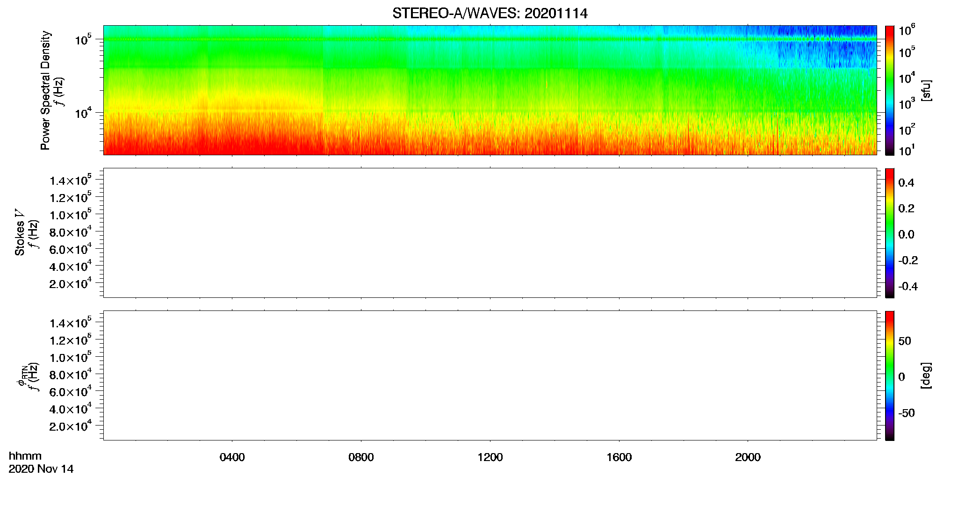Click the 2000 time axis tick label
This screenshot has height=505, width=980.
748,457
